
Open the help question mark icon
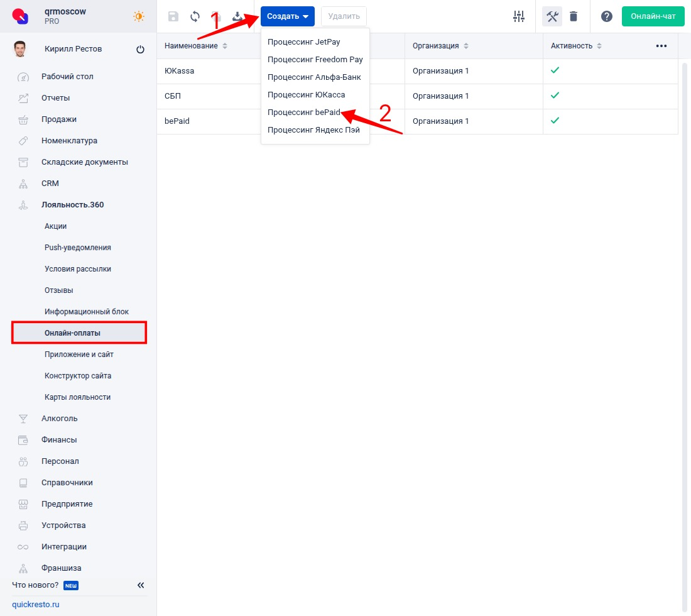[x=606, y=16]
